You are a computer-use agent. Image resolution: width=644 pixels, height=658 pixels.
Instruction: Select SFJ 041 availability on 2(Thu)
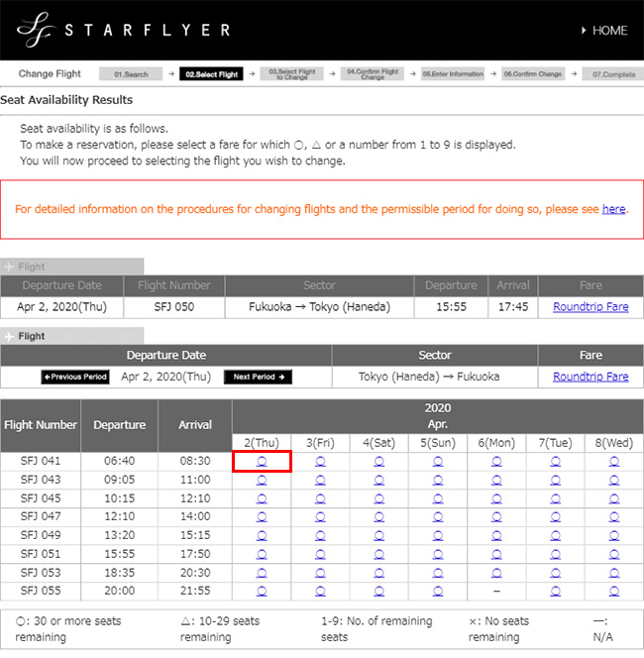262,461
